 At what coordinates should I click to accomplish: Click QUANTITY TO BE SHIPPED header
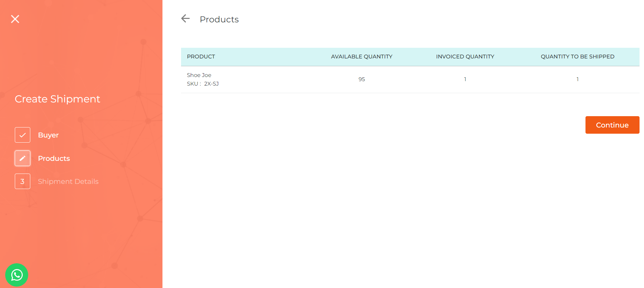pyautogui.click(x=577, y=57)
